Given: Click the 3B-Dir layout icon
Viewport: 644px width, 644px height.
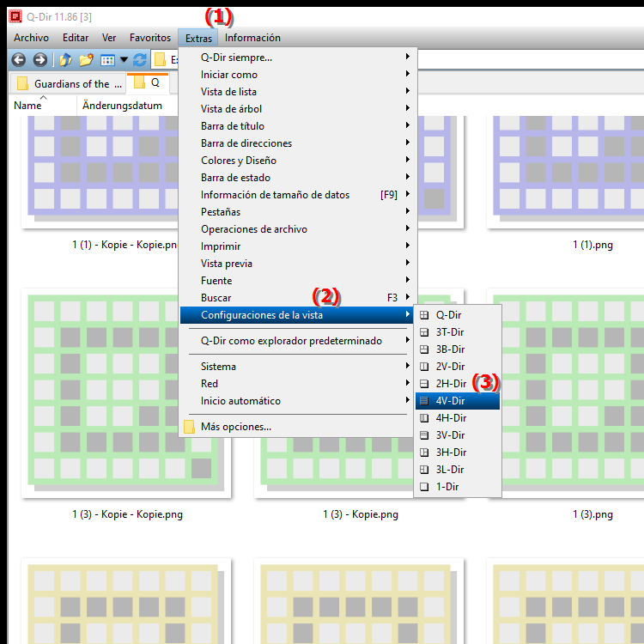Looking at the screenshot, I should [x=424, y=349].
